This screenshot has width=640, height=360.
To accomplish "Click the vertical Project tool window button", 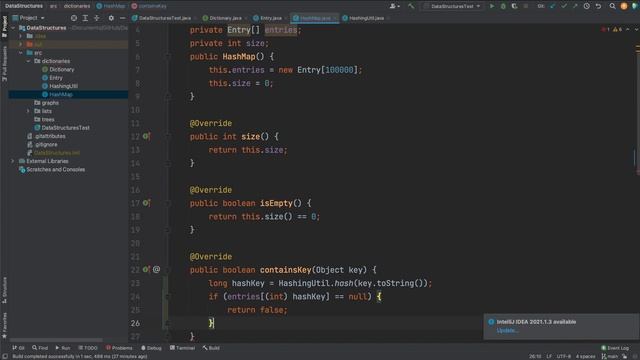I will point(4,27).
